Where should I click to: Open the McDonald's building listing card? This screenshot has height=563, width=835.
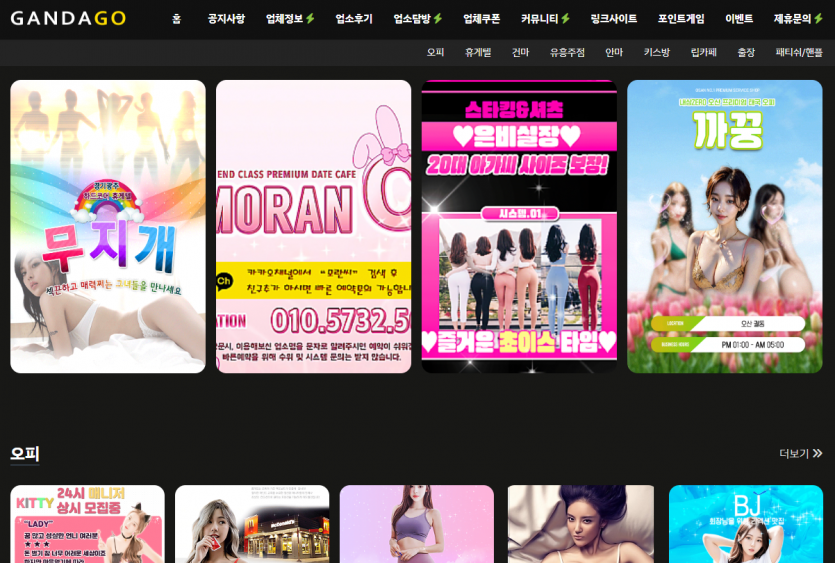252,524
